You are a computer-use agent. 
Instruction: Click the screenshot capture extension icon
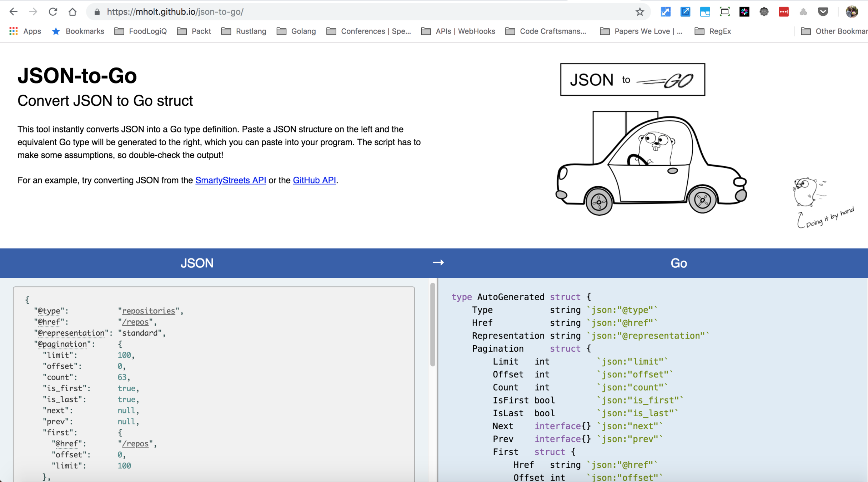click(724, 12)
